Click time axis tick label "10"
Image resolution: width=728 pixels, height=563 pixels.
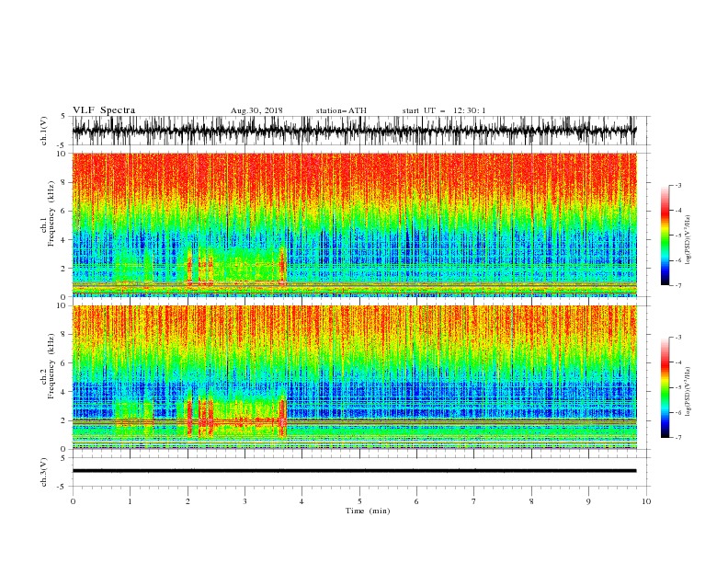tap(646, 501)
